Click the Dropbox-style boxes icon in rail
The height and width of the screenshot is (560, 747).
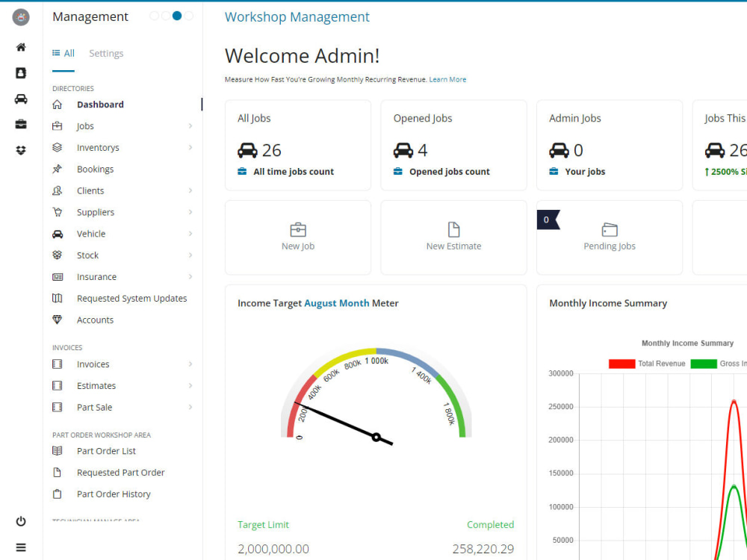click(x=20, y=150)
